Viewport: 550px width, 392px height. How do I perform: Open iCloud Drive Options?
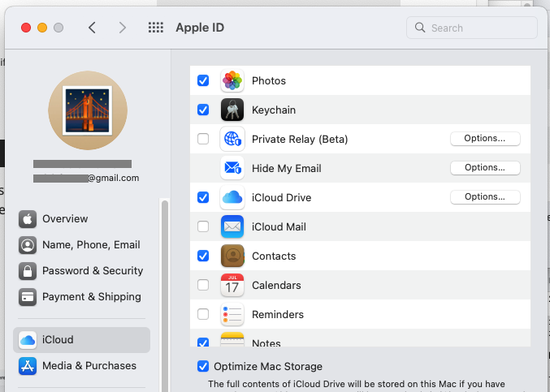485,197
